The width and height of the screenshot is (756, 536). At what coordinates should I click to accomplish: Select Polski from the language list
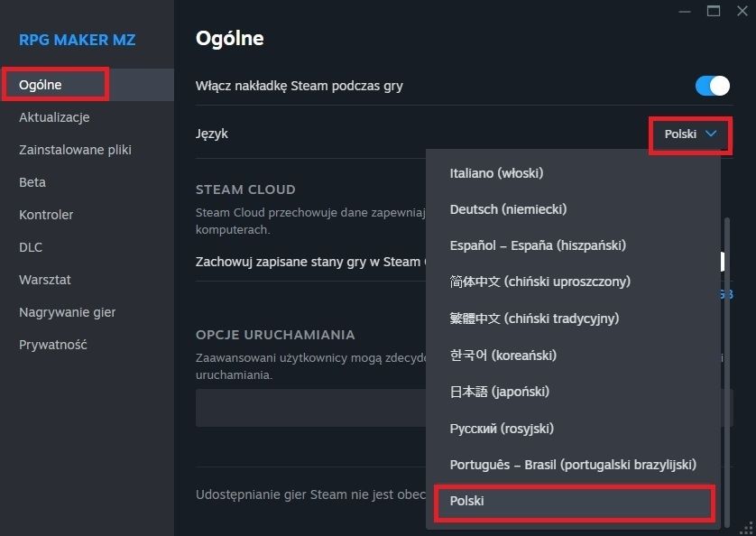click(575, 501)
